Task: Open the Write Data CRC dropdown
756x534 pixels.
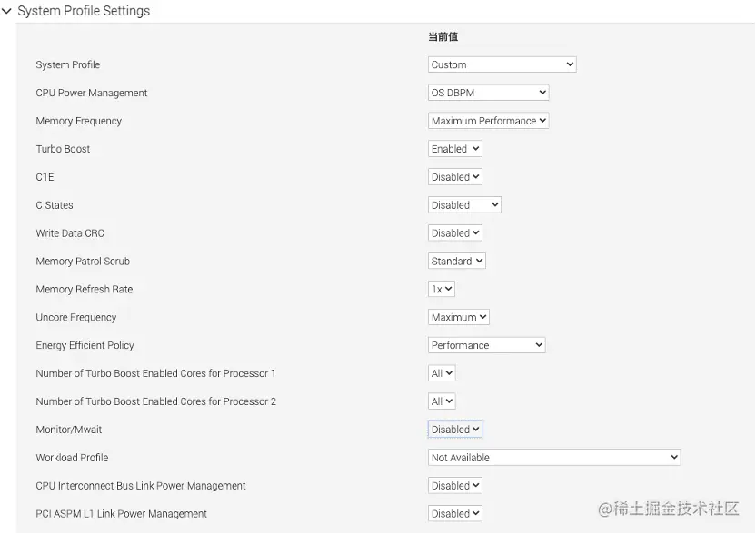Action: pos(454,232)
